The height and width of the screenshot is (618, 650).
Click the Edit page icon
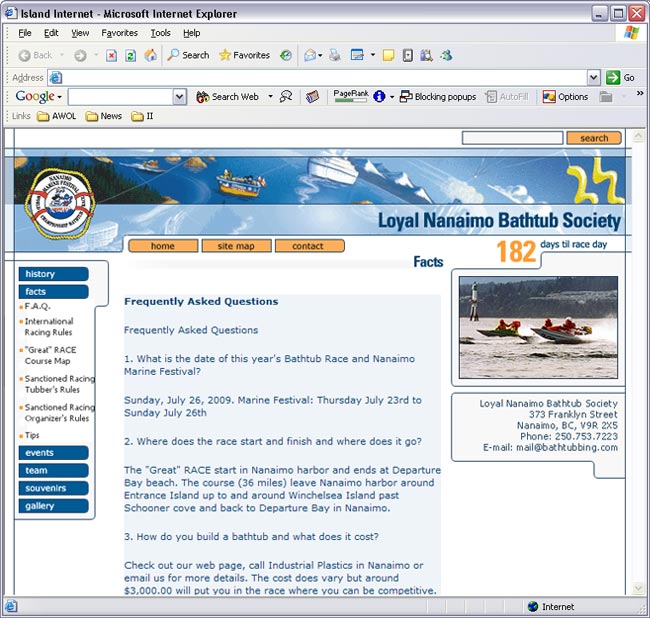coord(357,55)
